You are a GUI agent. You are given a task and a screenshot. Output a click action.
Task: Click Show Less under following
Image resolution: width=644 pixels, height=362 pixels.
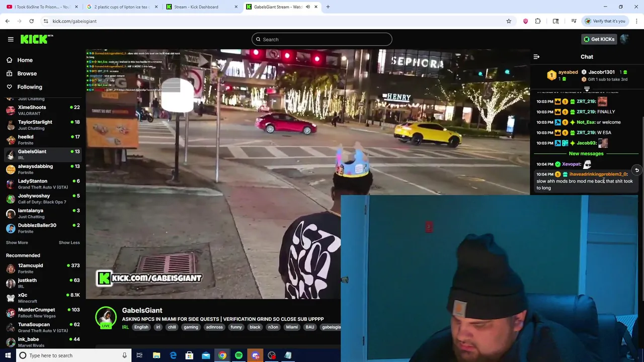coord(69,242)
